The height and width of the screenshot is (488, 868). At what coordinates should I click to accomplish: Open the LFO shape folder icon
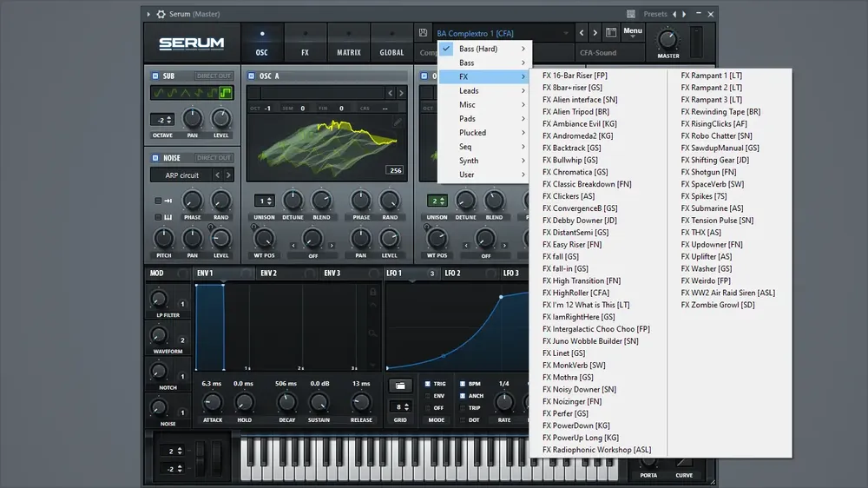(400, 386)
